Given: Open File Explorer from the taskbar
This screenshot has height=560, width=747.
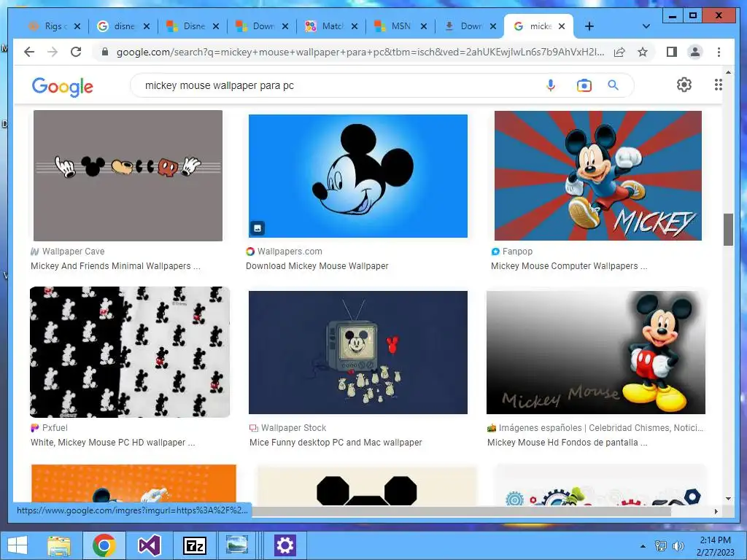Looking at the screenshot, I should tap(59, 545).
